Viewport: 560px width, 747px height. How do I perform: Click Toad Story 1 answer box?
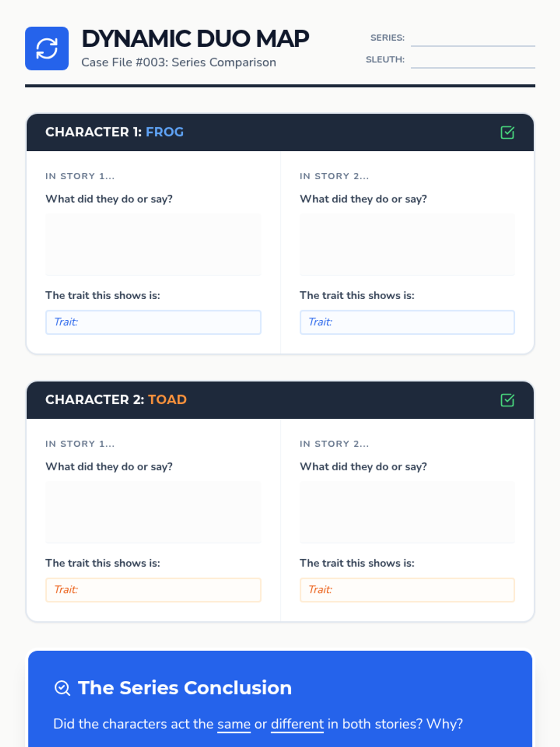click(153, 512)
